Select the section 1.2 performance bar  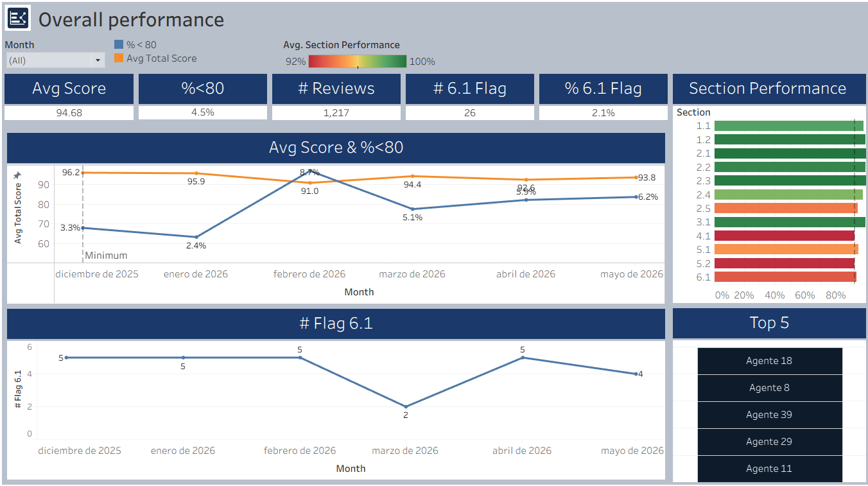[x=790, y=139]
